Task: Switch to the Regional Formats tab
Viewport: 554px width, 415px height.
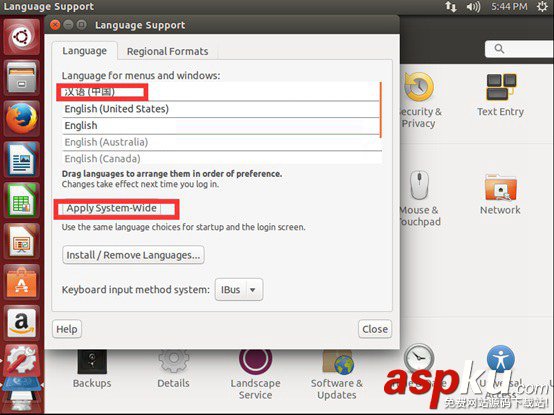Action: pos(167,51)
